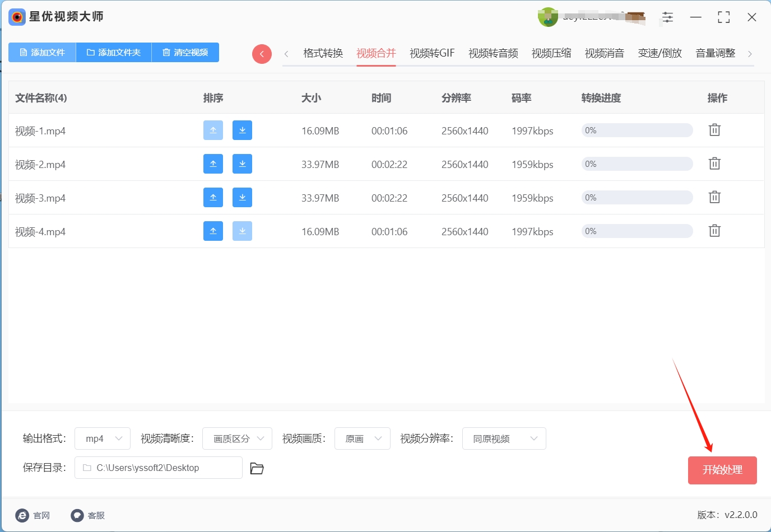The height and width of the screenshot is (532, 771).
Task: Click progress bar of 视频-2.mp4
Action: coord(637,164)
